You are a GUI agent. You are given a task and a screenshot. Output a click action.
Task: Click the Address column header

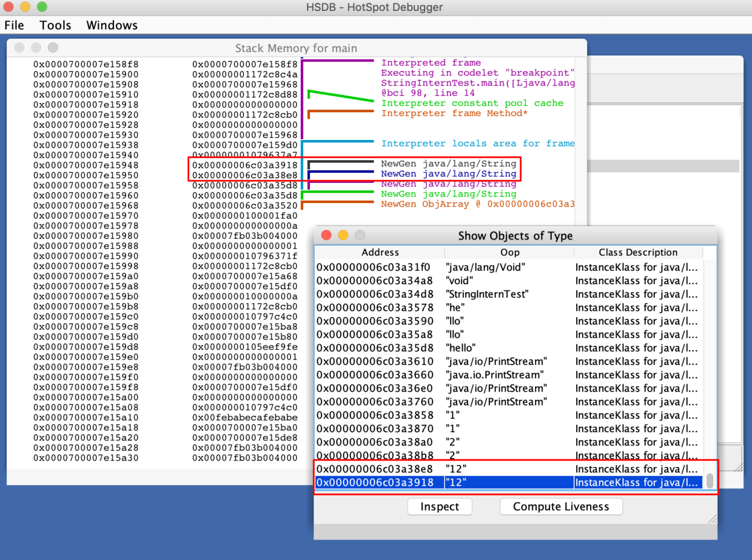tap(380, 252)
